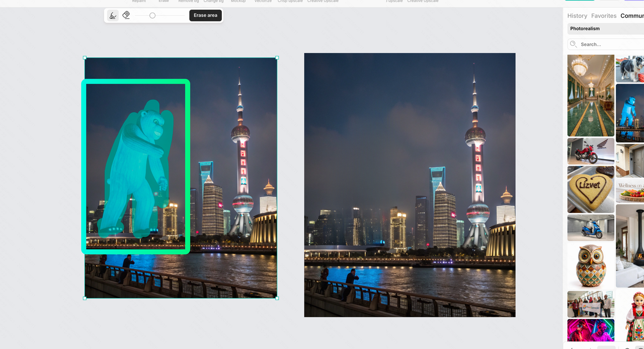
Task: Open the decorative owl figurine thumbnail
Action: point(591,266)
